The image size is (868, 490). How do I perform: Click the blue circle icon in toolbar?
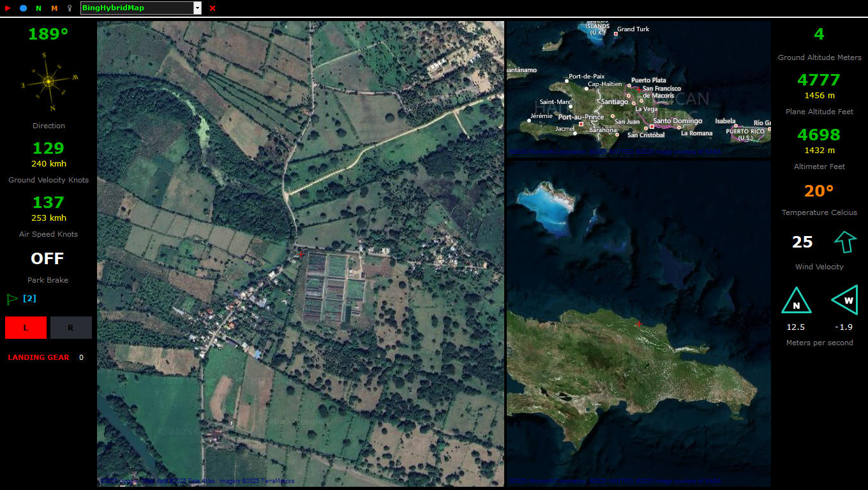23,8
